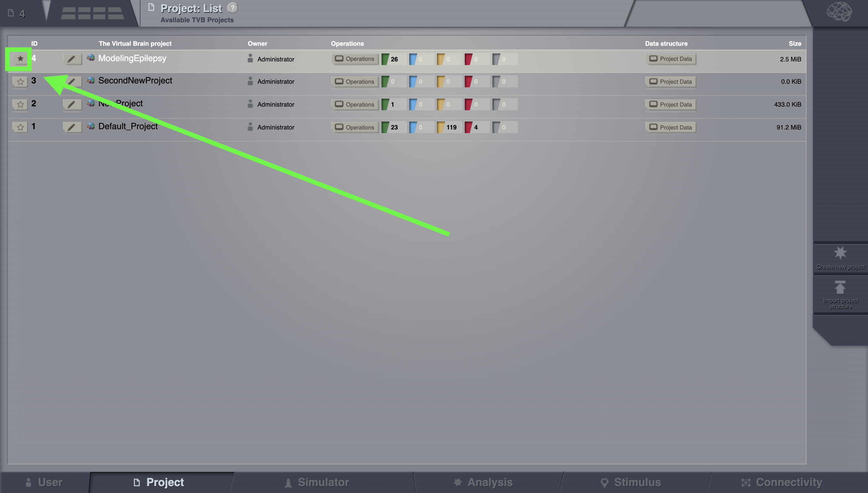868x493 pixels.
Task: Open Operations for Default_Project
Action: [355, 127]
